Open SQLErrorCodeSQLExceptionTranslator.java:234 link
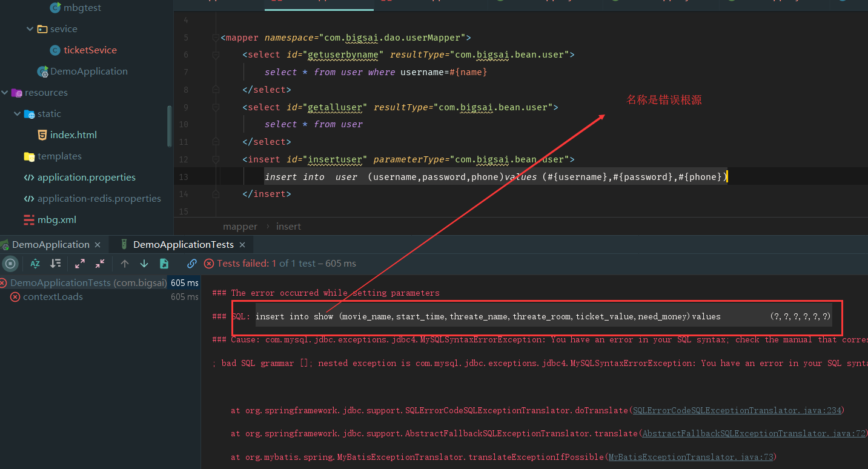Viewport: 868px width, 469px height. point(737,410)
